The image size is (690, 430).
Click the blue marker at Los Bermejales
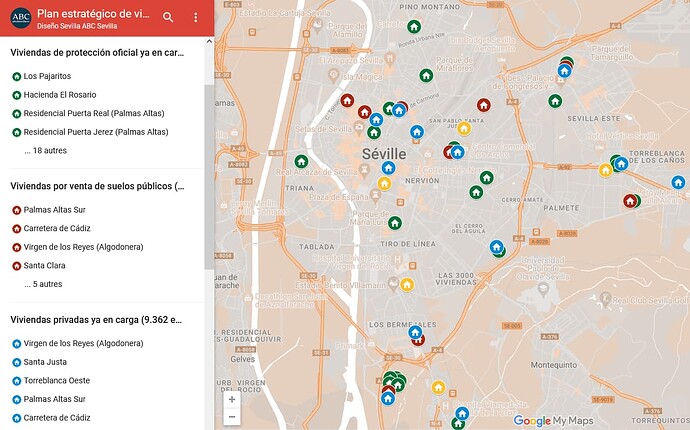(415, 332)
